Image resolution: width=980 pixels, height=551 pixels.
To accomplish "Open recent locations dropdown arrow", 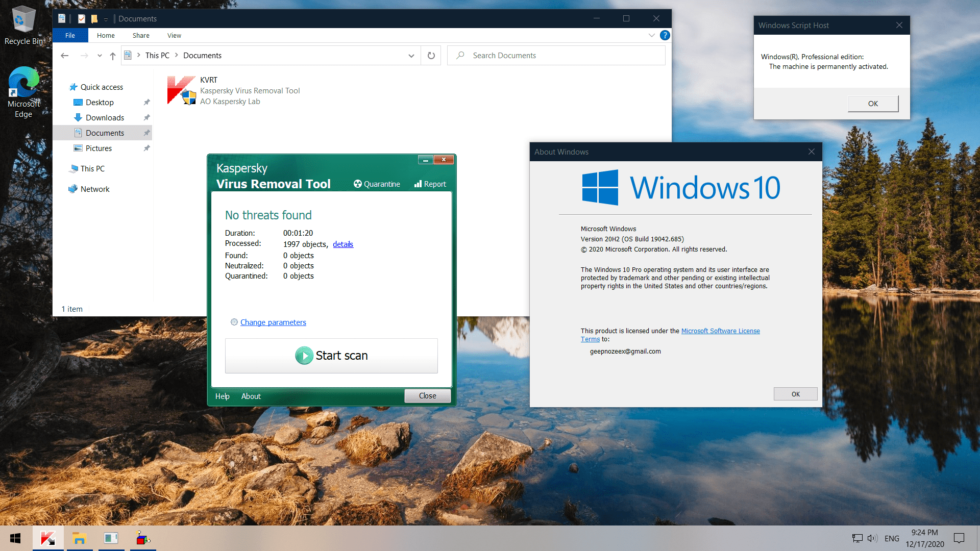I will pyautogui.click(x=100, y=56).
